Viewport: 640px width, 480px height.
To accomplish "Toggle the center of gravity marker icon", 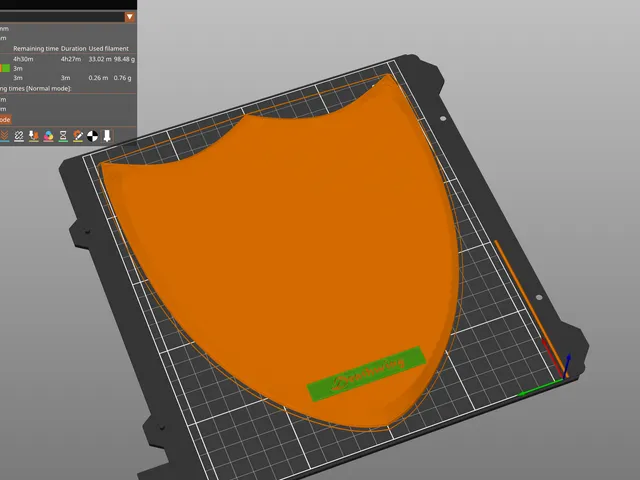I will click(x=93, y=136).
